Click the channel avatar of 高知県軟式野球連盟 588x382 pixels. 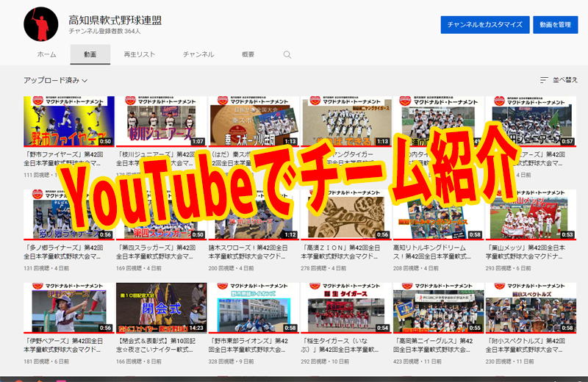pyautogui.click(x=41, y=24)
